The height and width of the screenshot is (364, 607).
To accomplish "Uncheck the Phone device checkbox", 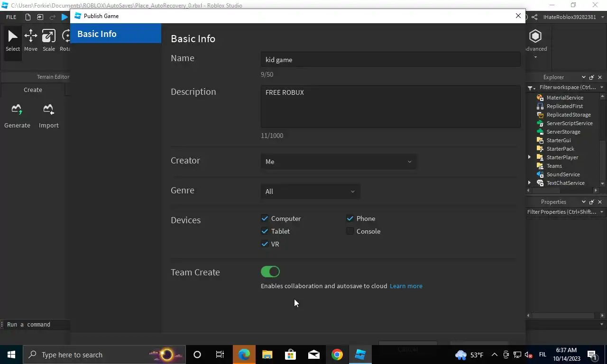I will (350, 218).
